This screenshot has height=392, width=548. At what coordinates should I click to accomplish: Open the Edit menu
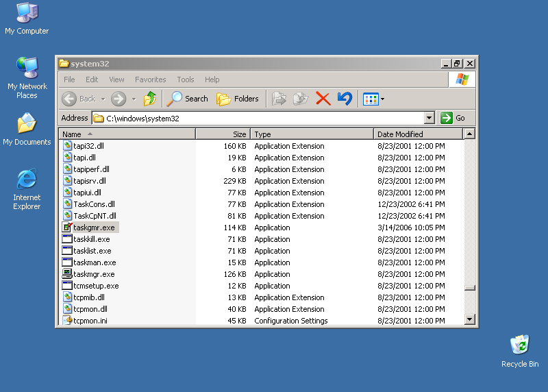92,79
